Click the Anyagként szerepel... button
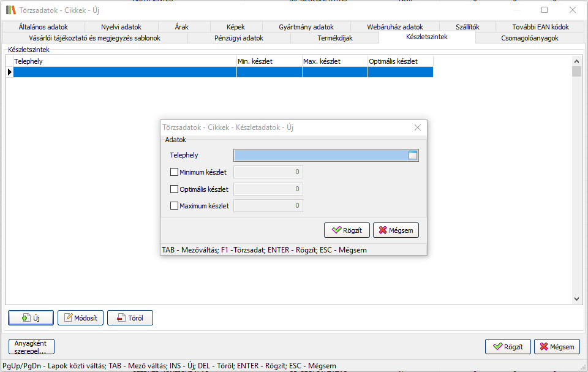This screenshot has width=588, height=372. (31, 347)
